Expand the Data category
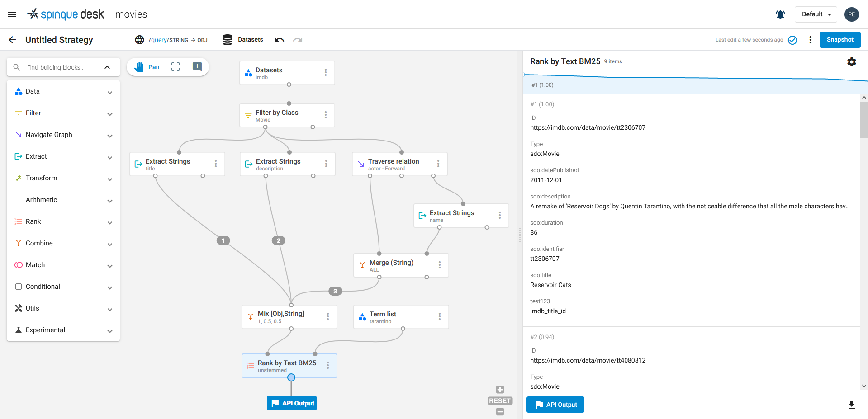This screenshot has height=419, width=868. click(x=63, y=91)
